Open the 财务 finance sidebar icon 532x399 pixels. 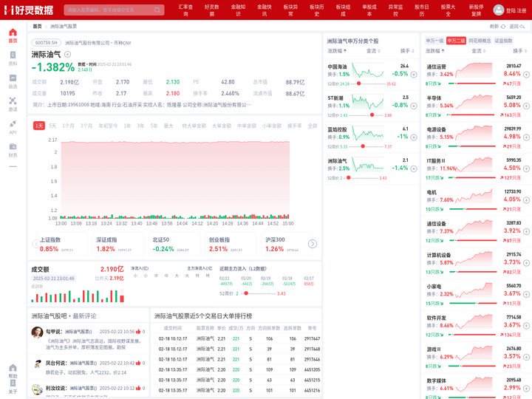(x=13, y=146)
